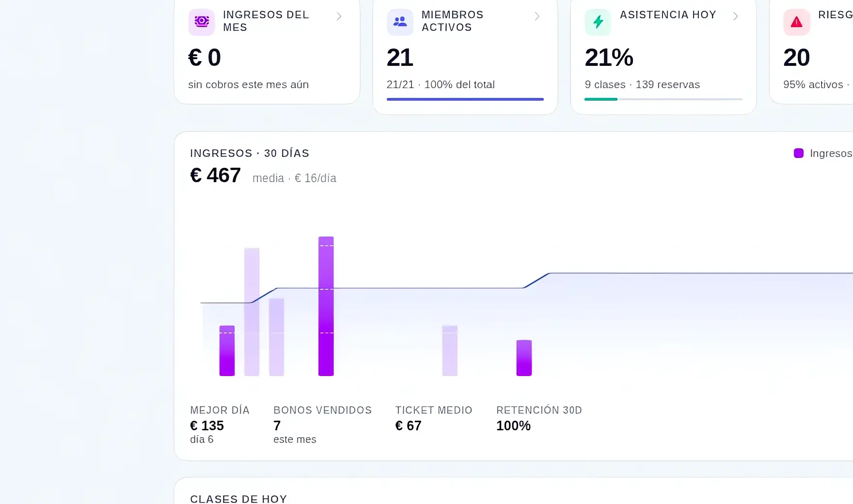853x504 pixels.
Task: Click '95% activos' text on risk card
Action: pos(813,84)
